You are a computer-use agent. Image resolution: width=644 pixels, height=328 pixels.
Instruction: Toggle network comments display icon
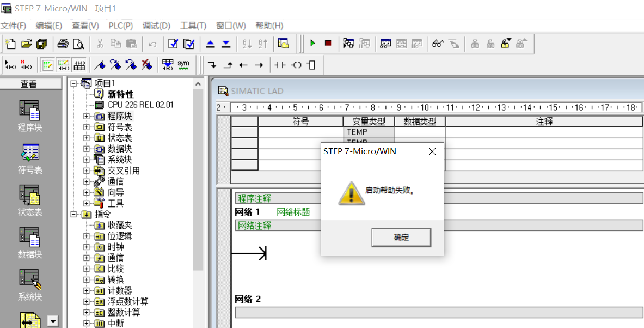[63, 65]
